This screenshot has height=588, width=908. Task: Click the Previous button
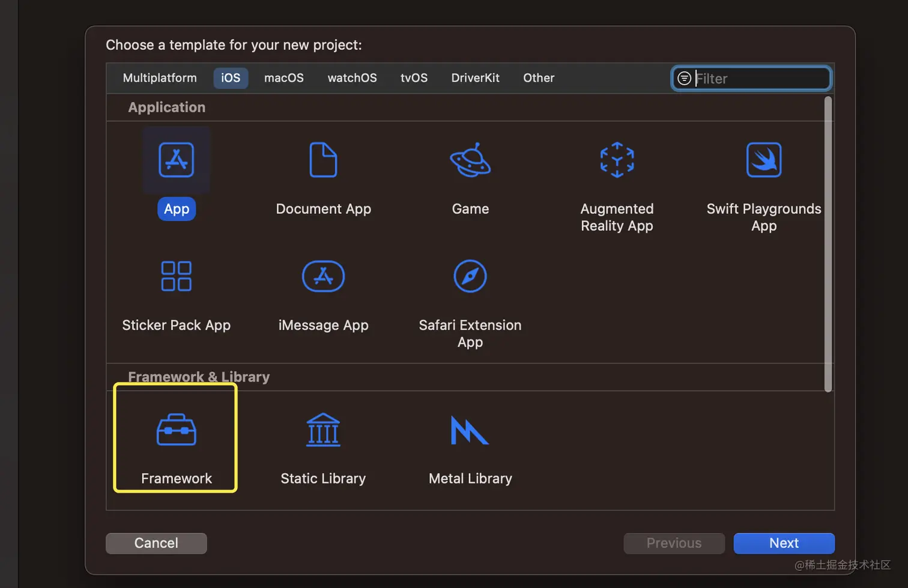[674, 543]
